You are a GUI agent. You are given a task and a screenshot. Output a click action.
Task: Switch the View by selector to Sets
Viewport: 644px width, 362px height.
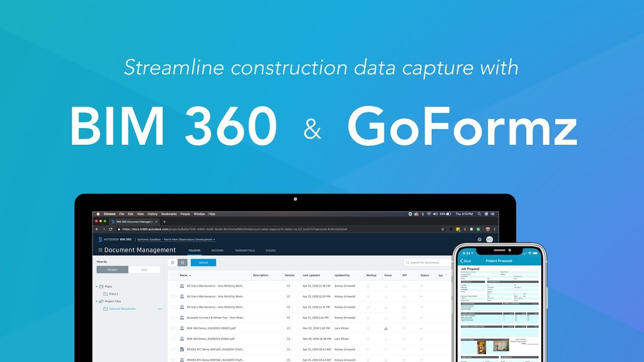tap(144, 270)
